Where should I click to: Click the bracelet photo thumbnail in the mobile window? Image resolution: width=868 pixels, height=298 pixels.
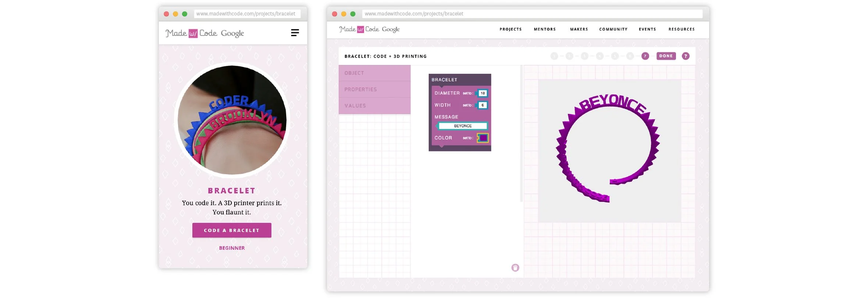(x=232, y=120)
